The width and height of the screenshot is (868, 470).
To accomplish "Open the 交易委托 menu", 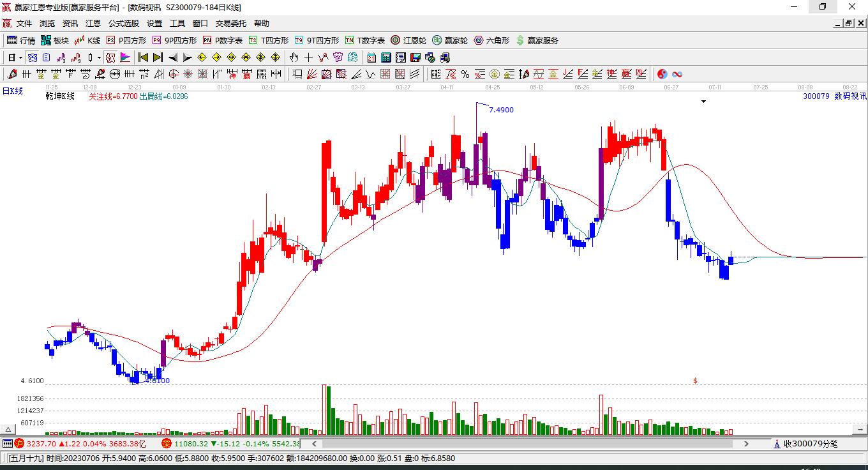I will [x=230, y=23].
